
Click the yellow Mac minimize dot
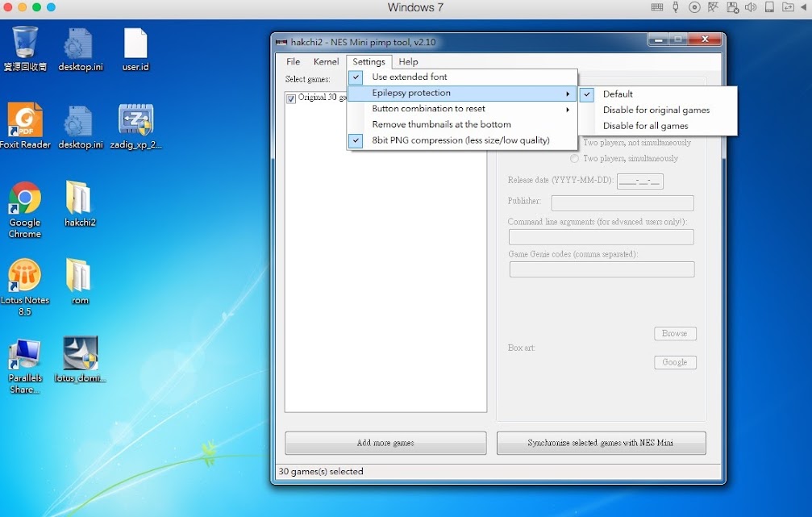pyautogui.click(x=22, y=7)
